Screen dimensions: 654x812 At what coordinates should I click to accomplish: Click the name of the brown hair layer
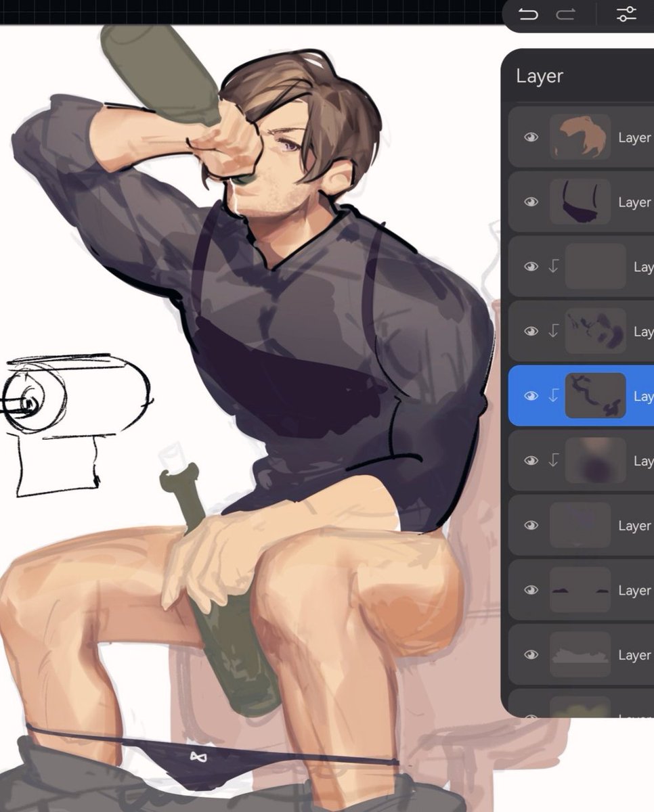(635, 137)
